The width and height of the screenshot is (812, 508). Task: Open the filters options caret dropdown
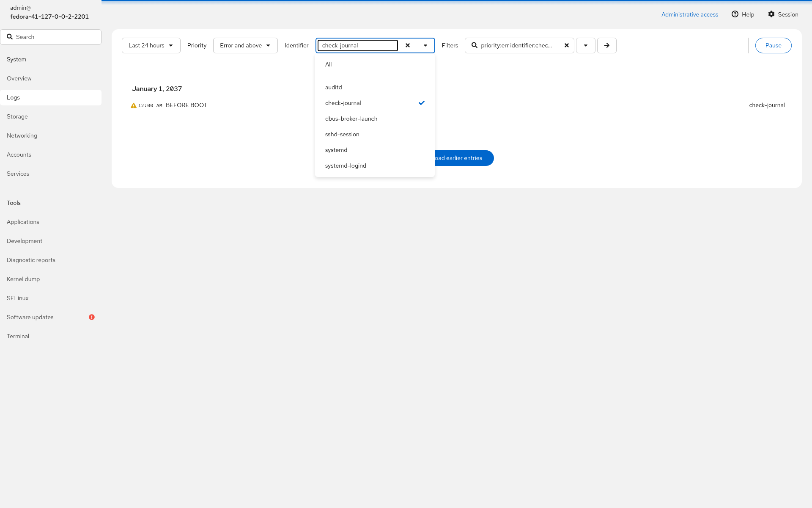coord(586,45)
